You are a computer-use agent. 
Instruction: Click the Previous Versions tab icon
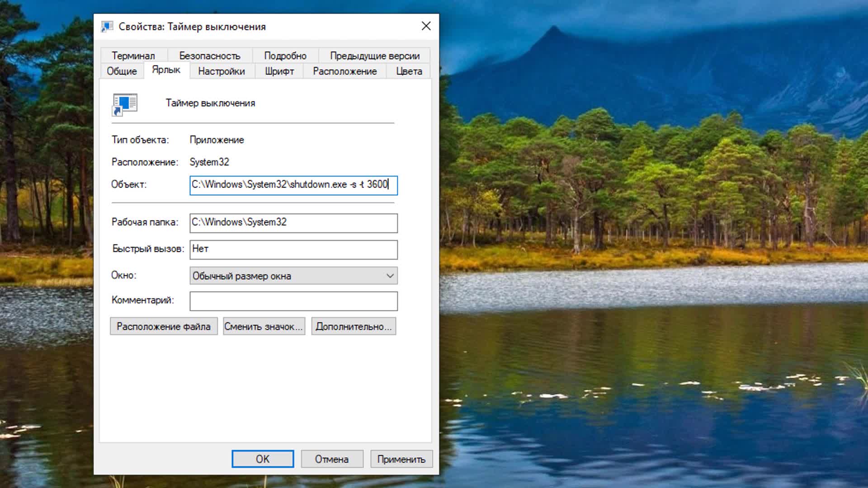374,56
